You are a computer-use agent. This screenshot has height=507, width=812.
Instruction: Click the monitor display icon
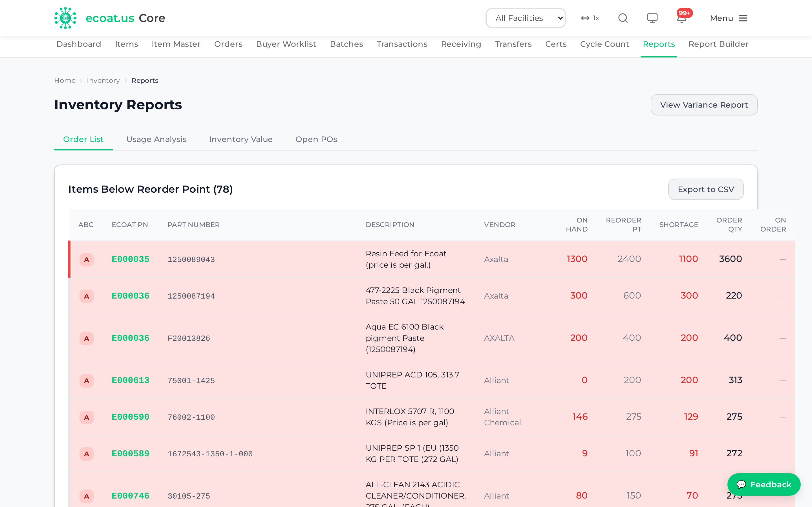pyautogui.click(x=652, y=18)
